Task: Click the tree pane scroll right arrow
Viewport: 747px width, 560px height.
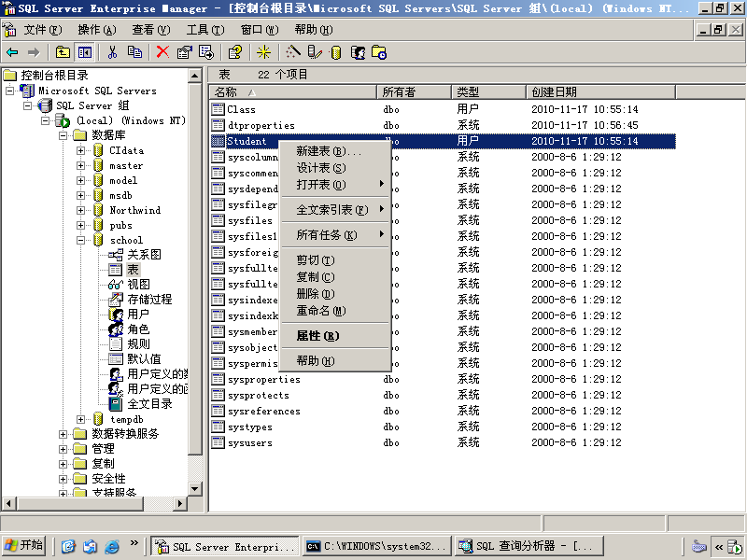Action: tap(180, 503)
